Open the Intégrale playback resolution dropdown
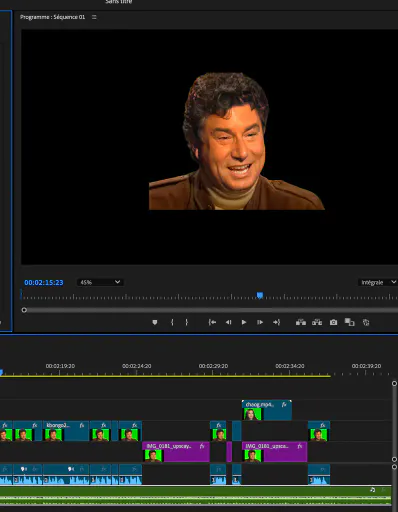Screen dimensions: 398x512 [x=378, y=282]
